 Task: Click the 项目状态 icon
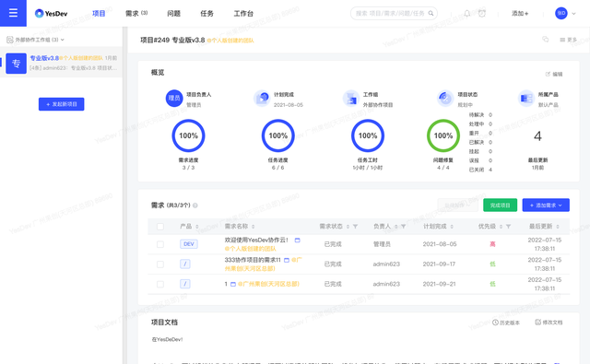pos(445,99)
